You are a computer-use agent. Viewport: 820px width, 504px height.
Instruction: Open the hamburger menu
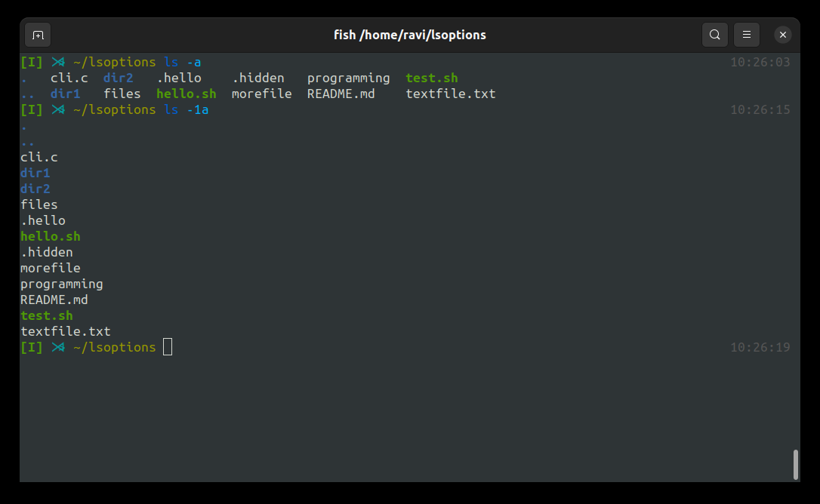(746, 35)
